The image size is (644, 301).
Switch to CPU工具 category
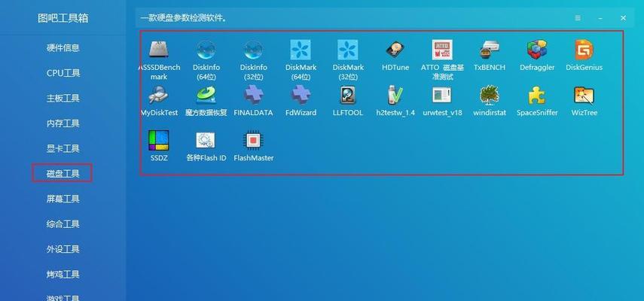[x=63, y=73]
